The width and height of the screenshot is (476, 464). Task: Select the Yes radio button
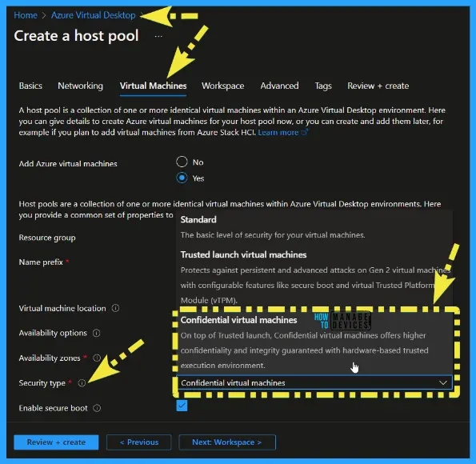182,178
